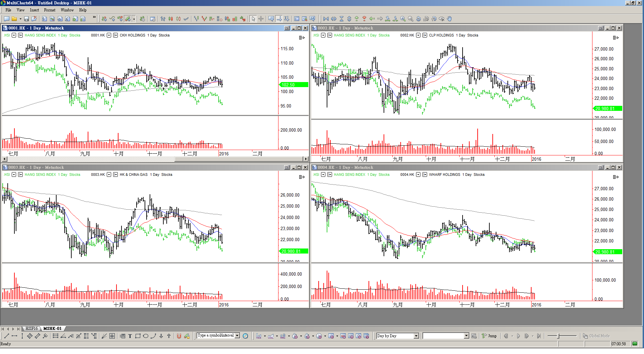
Task: Open the Format menu
Action: pyautogui.click(x=50, y=10)
